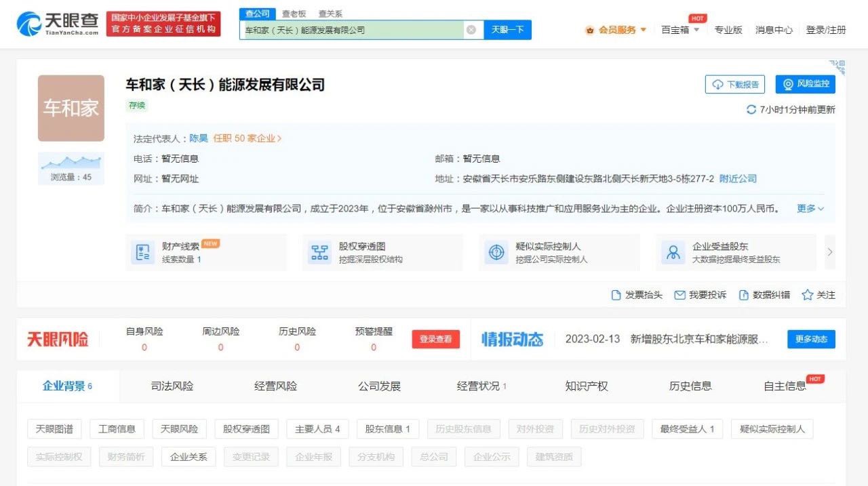This screenshot has width=868, height=486.
Task: Click the 消息中心 link
Action: (774, 30)
